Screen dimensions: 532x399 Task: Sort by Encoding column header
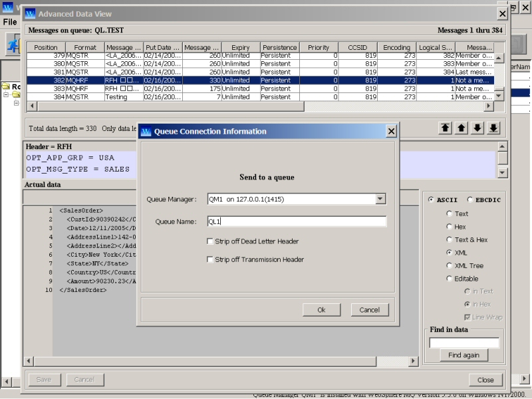(396, 47)
